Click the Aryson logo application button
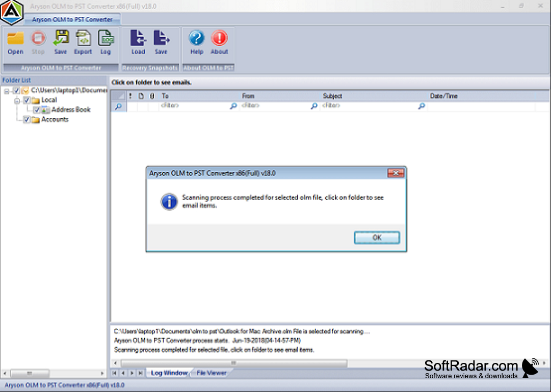This screenshot has width=551, height=392. coord(12,12)
